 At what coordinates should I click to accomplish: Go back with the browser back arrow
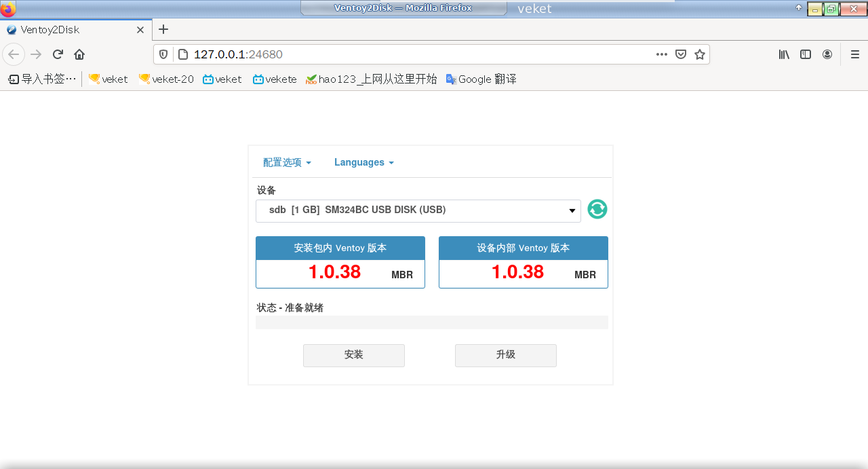pyautogui.click(x=14, y=54)
